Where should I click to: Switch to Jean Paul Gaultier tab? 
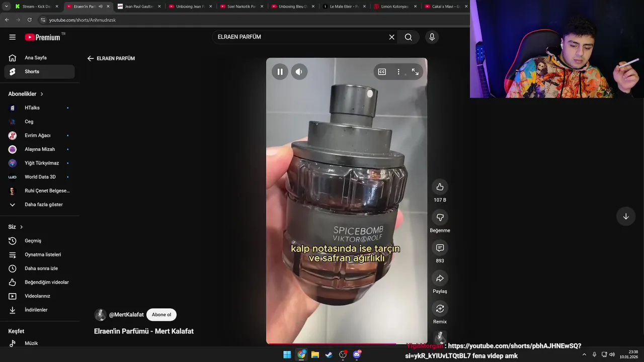[139, 7]
